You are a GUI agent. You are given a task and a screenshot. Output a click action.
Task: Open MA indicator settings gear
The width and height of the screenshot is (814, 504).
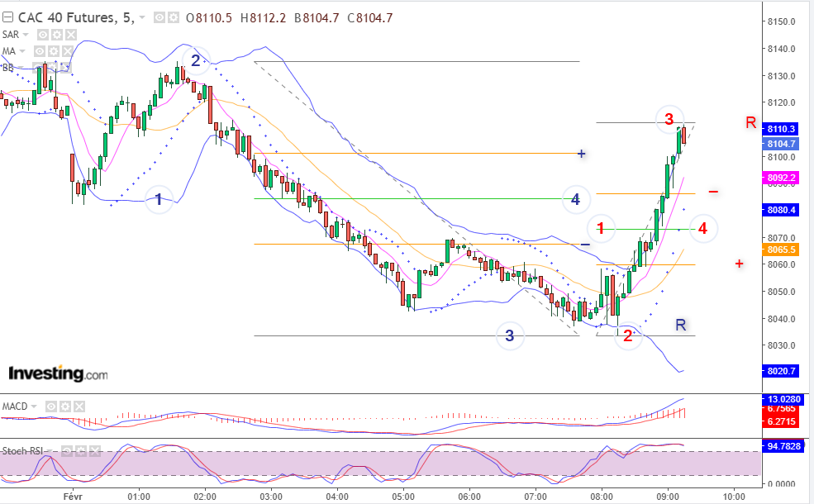point(54,51)
